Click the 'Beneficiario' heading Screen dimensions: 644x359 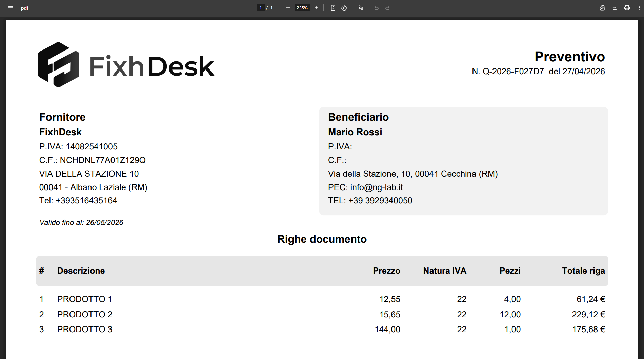pos(358,117)
